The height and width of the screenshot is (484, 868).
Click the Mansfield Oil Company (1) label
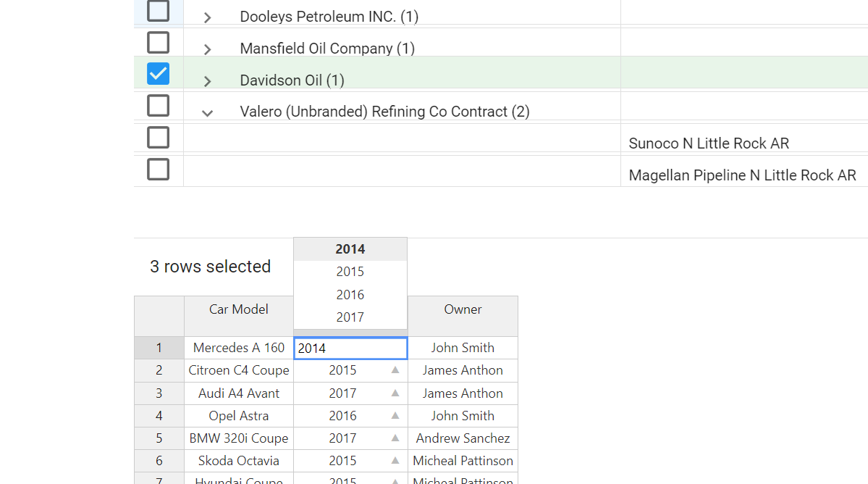[x=327, y=49]
